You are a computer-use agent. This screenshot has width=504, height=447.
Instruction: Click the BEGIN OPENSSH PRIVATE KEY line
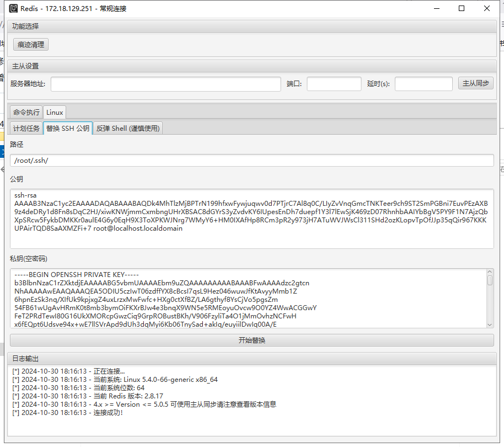click(x=77, y=275)
